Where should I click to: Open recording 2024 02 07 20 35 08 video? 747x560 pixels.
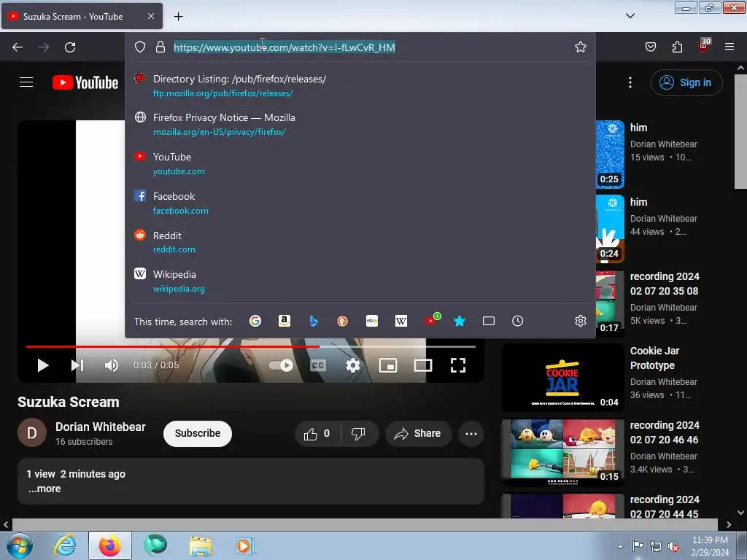click(x=665, y=284)
